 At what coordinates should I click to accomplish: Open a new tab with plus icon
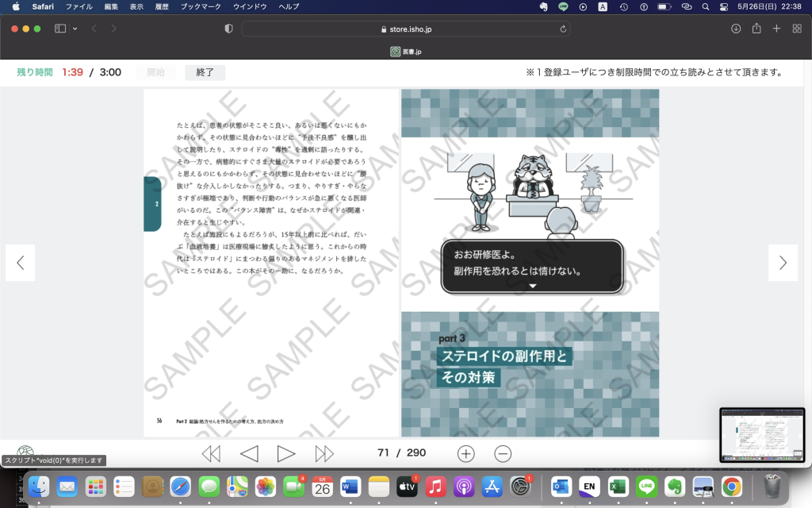(776, 29)
